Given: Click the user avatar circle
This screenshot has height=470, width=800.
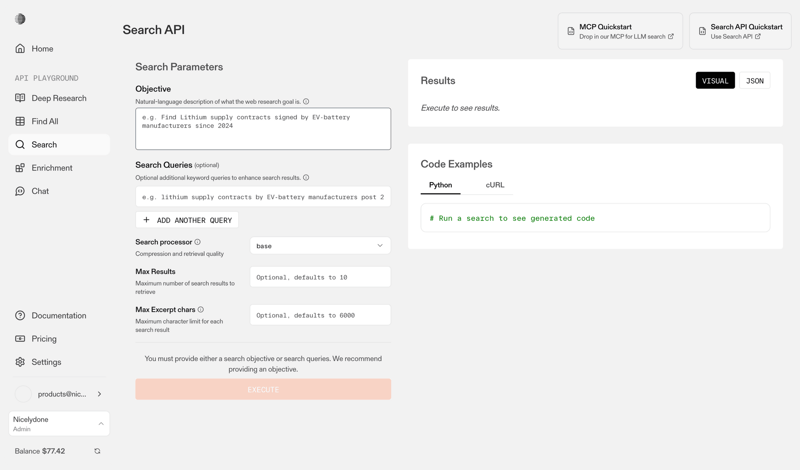Looking at the screenshot, I should click(23, 394).
